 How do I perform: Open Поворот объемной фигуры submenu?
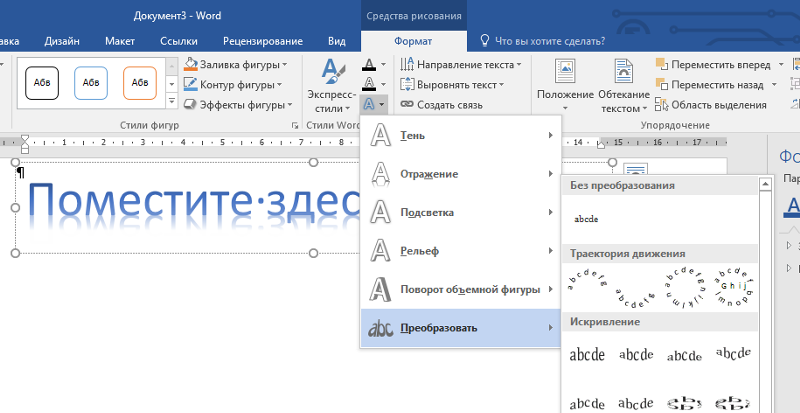[459, 289]
